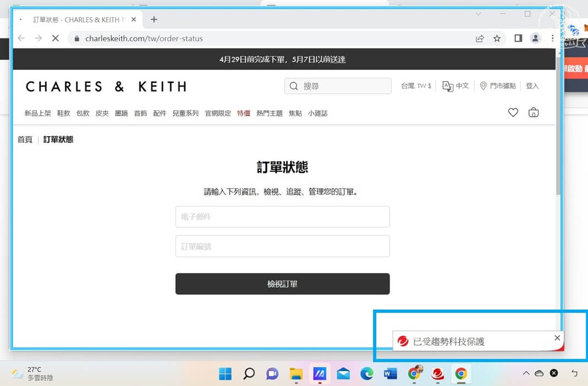Dismiss the 已受趨勢科技保護 notification
Viewport: 588px width, 386px height.
click(557, 338)
